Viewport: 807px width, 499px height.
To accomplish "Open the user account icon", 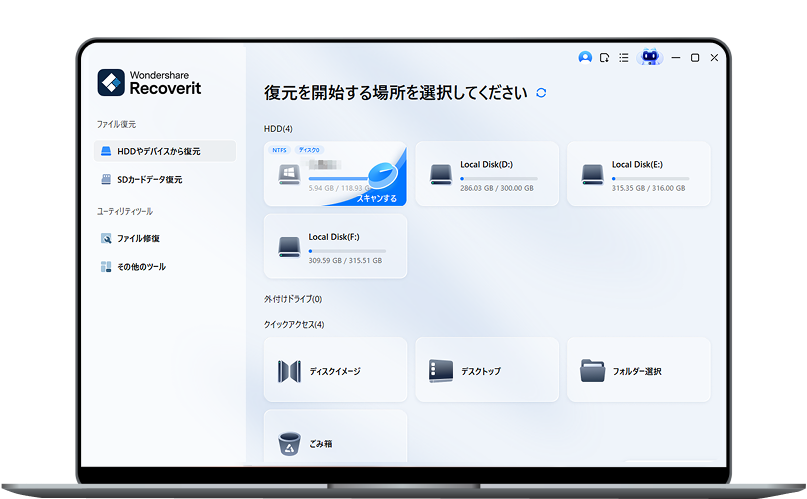I will (x=585, y=57).
